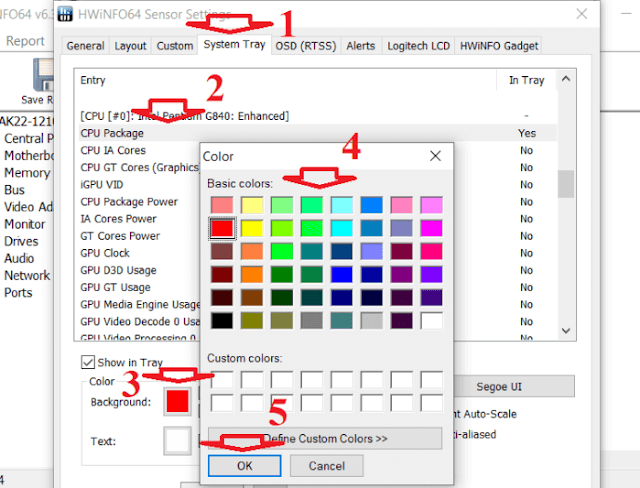Toggle the Show in Tray checkbox
Screen dimensions: 640x488
coord(88,362)
